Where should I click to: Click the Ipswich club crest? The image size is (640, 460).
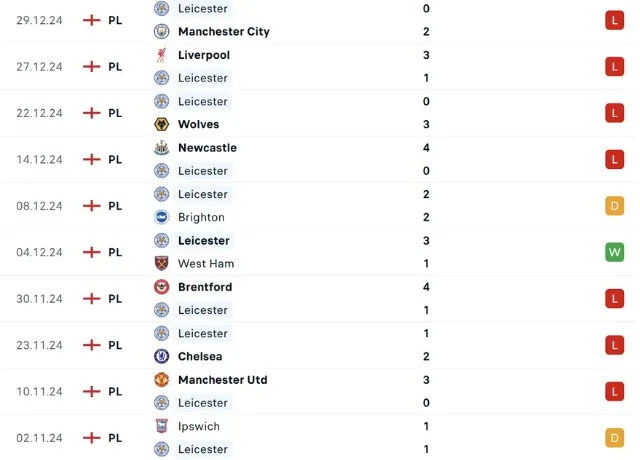click(x=161, y=426)
